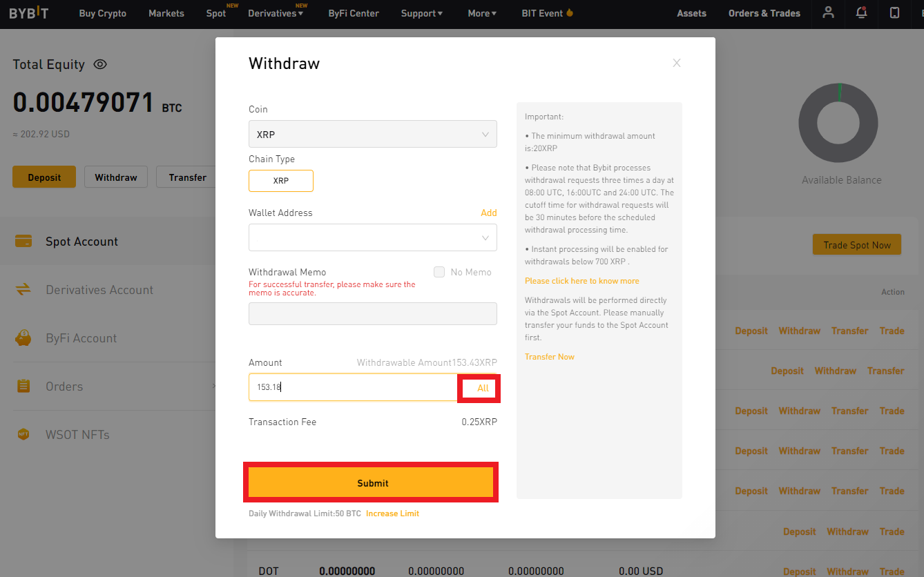Click the Transaction Fee 0.25XRP value
The width and height of the screenshot is (924, 577).
[479, 422]
